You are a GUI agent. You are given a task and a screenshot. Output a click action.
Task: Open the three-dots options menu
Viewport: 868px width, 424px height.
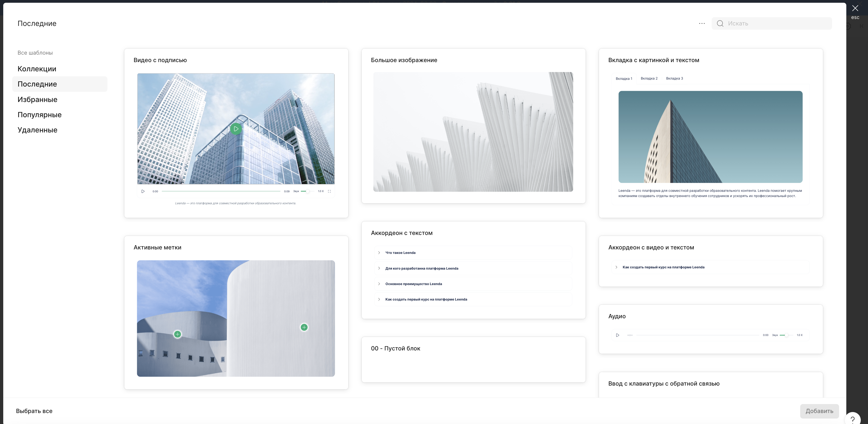tap(702, 24)
